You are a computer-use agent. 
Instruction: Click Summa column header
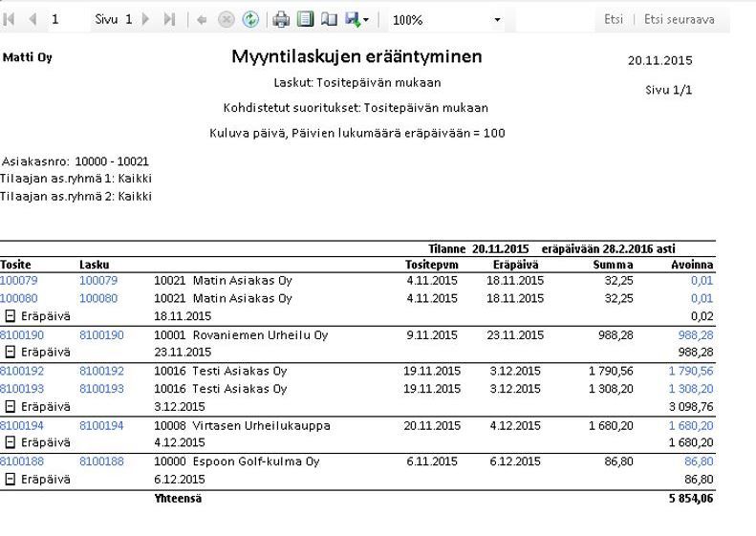(x=613, y=265)
